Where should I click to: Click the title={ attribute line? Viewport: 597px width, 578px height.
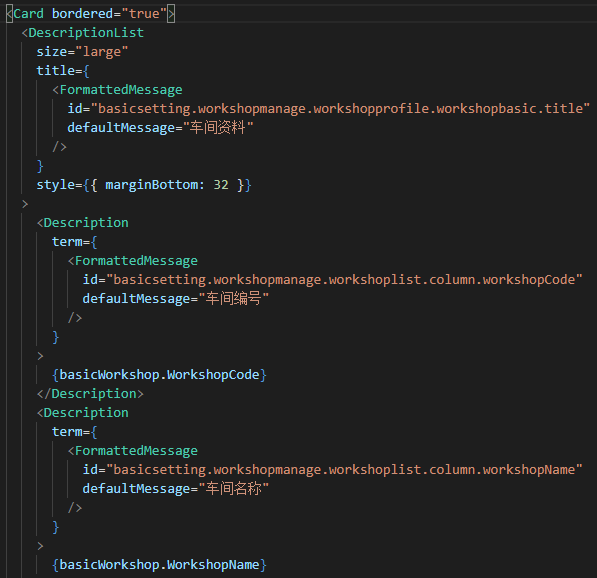pos(63,71)
